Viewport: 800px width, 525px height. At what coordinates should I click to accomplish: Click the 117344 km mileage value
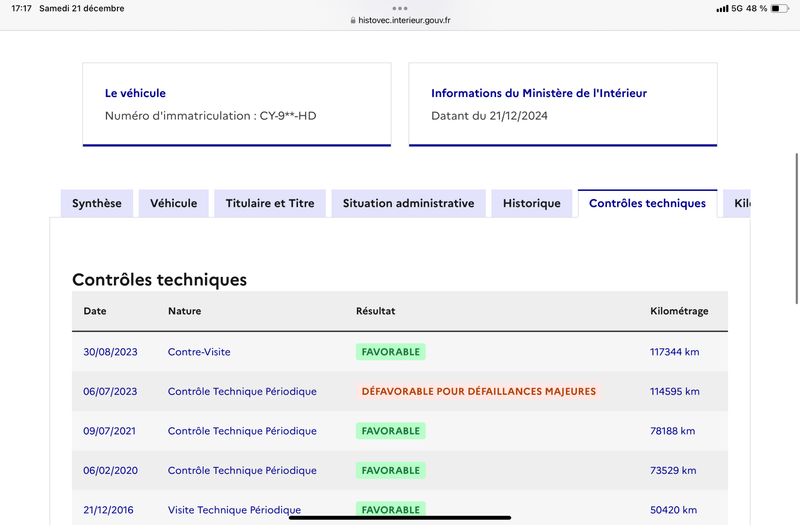[674, 352]
